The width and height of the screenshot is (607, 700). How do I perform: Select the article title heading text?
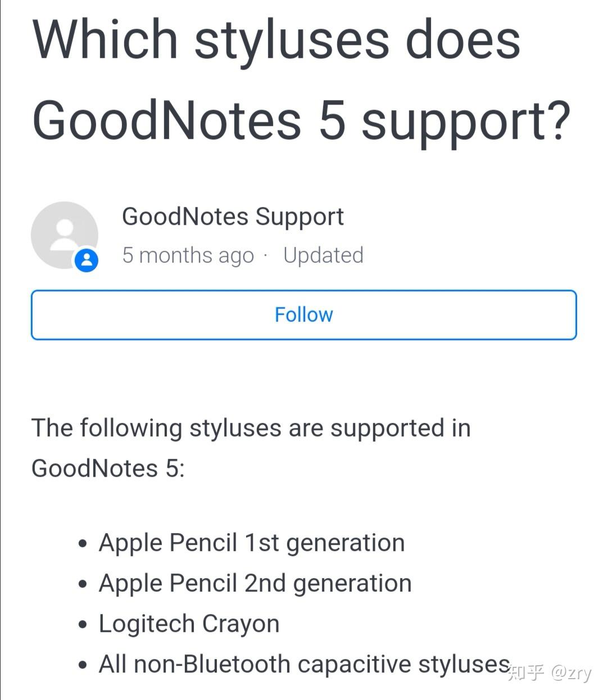tap(302, 79)
